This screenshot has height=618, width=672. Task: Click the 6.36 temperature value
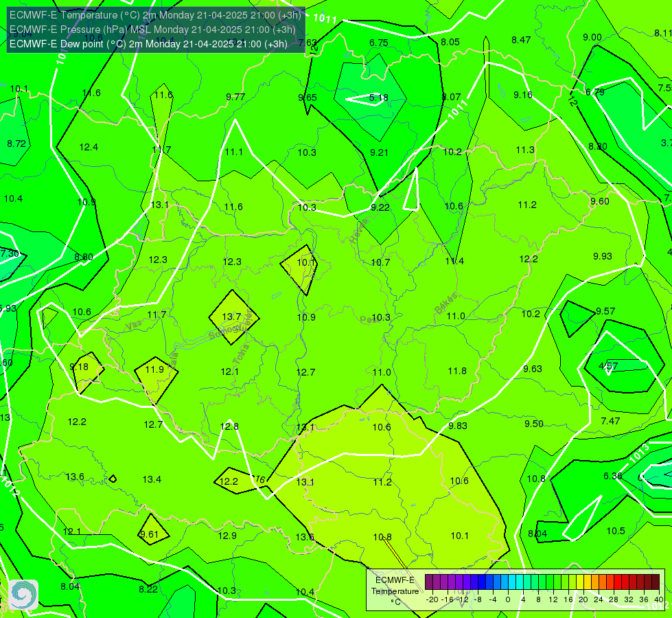[613, 476]
